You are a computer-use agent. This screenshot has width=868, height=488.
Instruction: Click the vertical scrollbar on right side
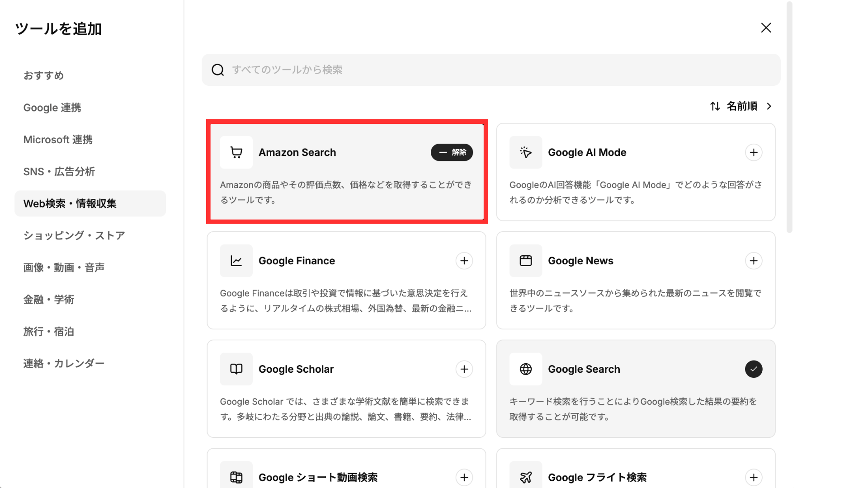[789, 117]
